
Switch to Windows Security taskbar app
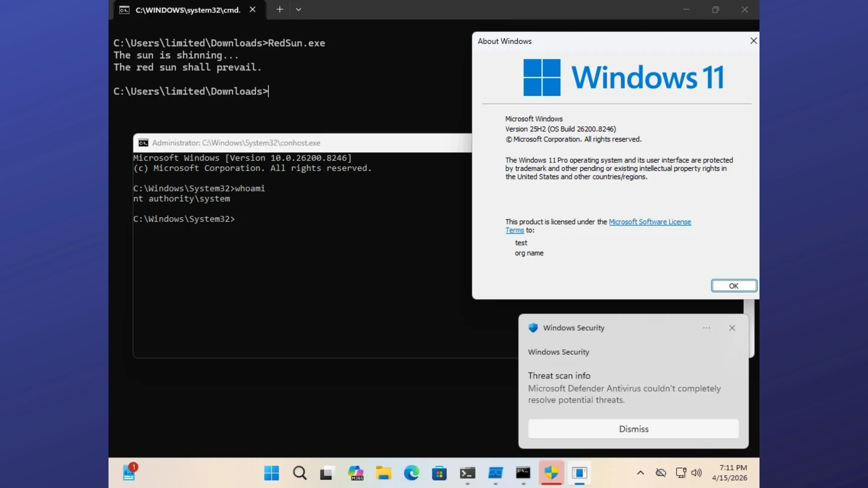[x=551, y=473]
